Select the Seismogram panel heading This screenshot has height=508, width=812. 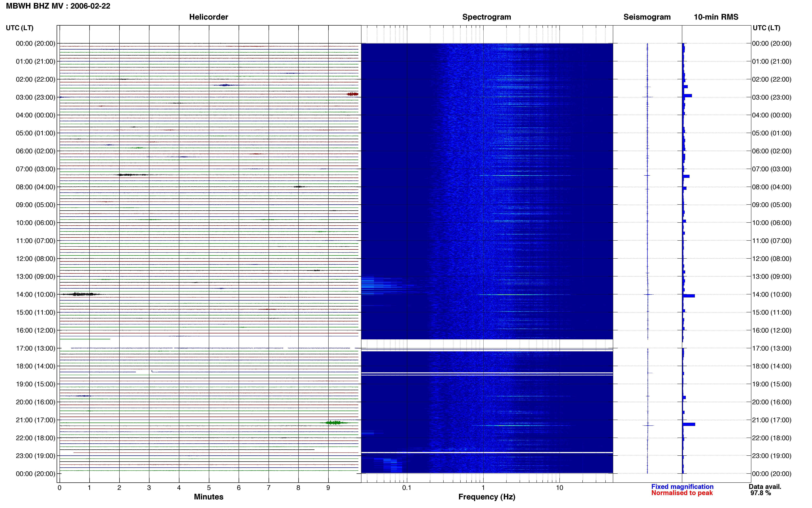point(647,17)
